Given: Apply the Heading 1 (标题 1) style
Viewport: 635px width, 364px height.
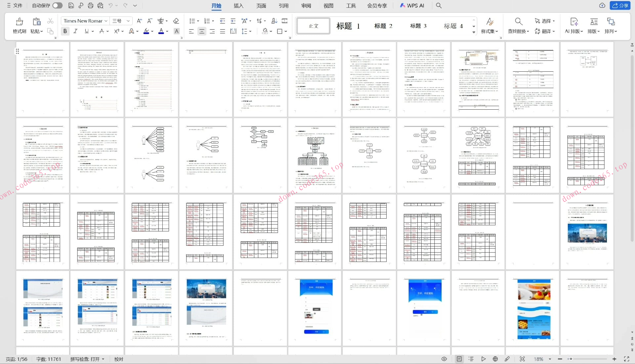Looking at the screenshot, I should [348, 26].
